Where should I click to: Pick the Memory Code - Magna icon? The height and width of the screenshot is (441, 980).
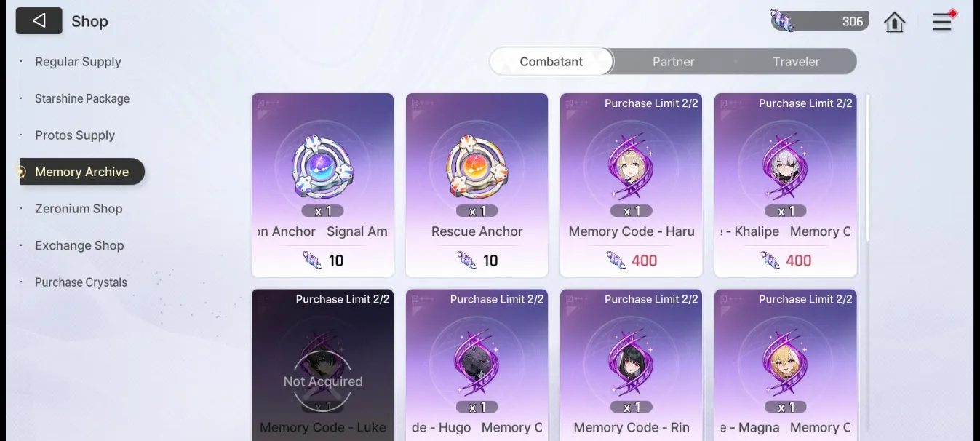click(x=785, y=363)
